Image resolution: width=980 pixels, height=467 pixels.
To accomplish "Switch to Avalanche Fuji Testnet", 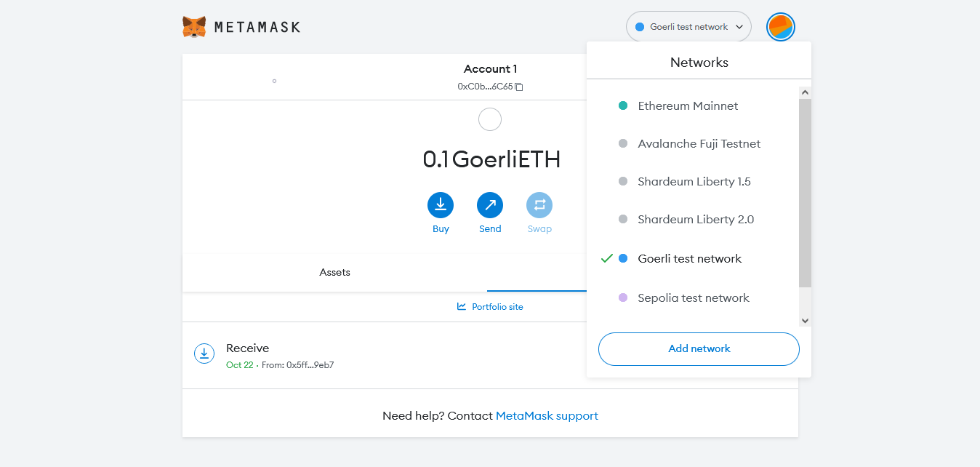I will click(x=699, y=143).
